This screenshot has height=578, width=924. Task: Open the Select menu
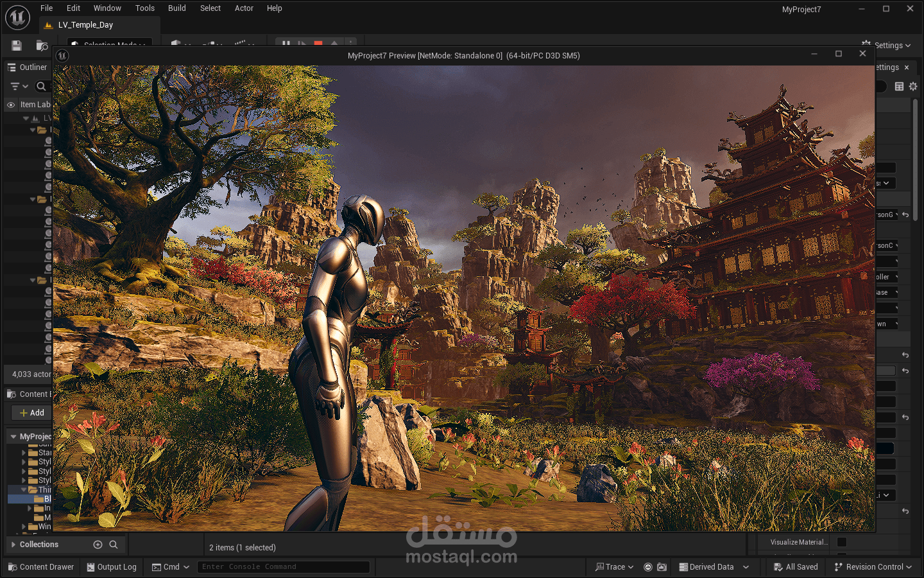[x=210, y=8]
